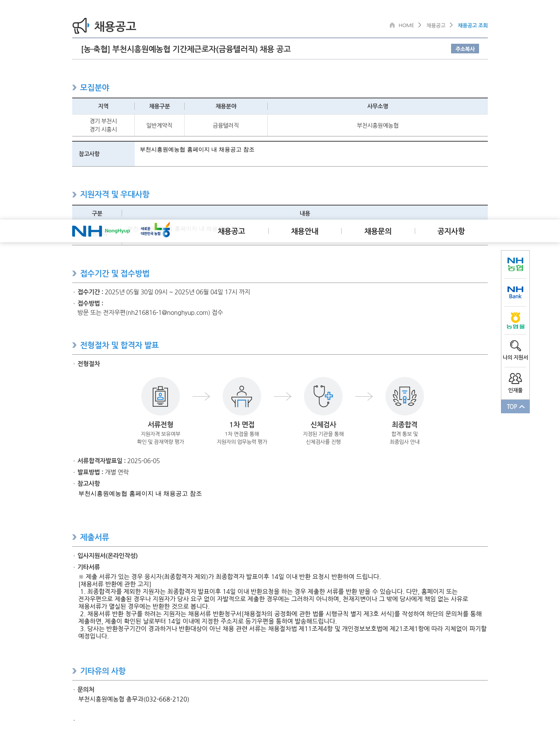Click the 일반계약직 table cell
Image resolution: width=560 pixels, height=754 pixels.
point(160,126)
